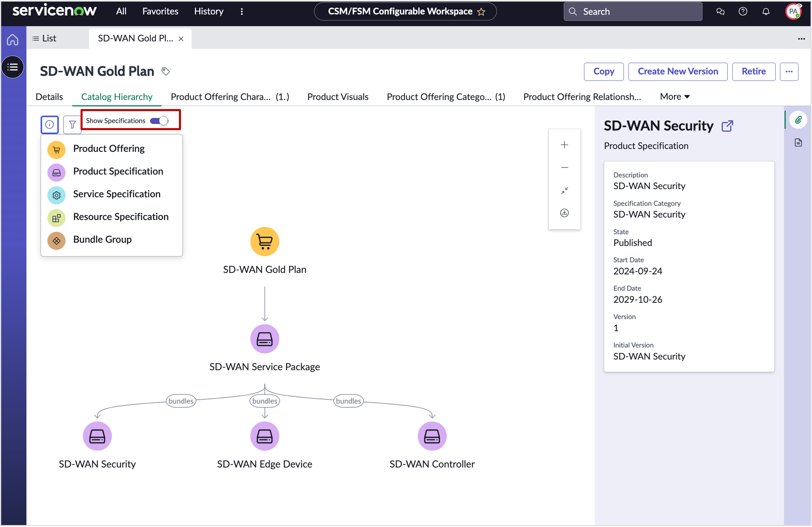Select the SD-WAN Security node icon
This screenshot has height=527, width=812.
point(97,436)
